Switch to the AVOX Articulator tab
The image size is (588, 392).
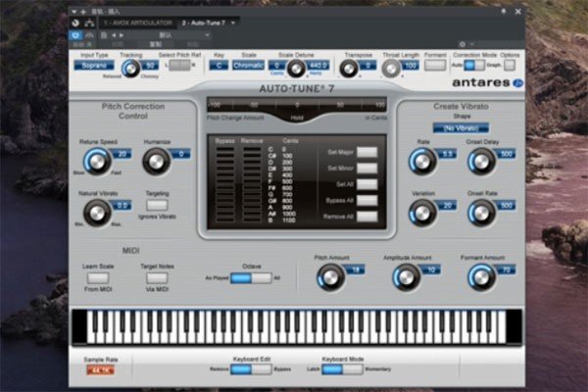[134, 21]
